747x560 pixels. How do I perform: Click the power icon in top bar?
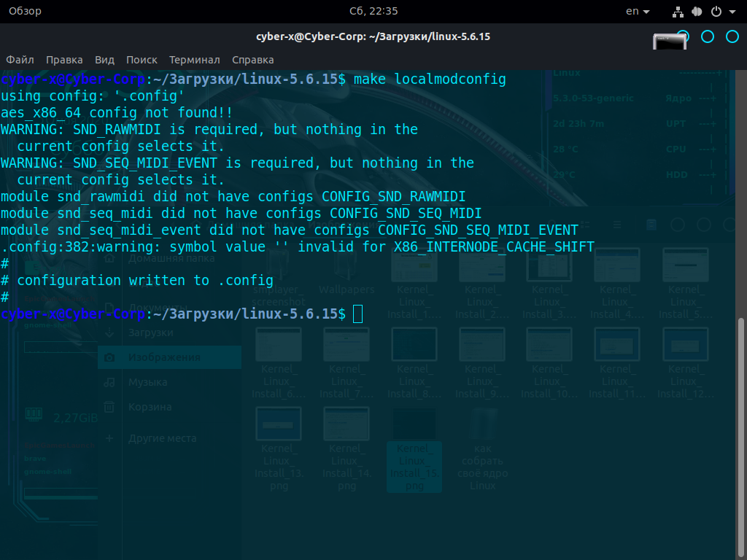[x=716, y=12]
